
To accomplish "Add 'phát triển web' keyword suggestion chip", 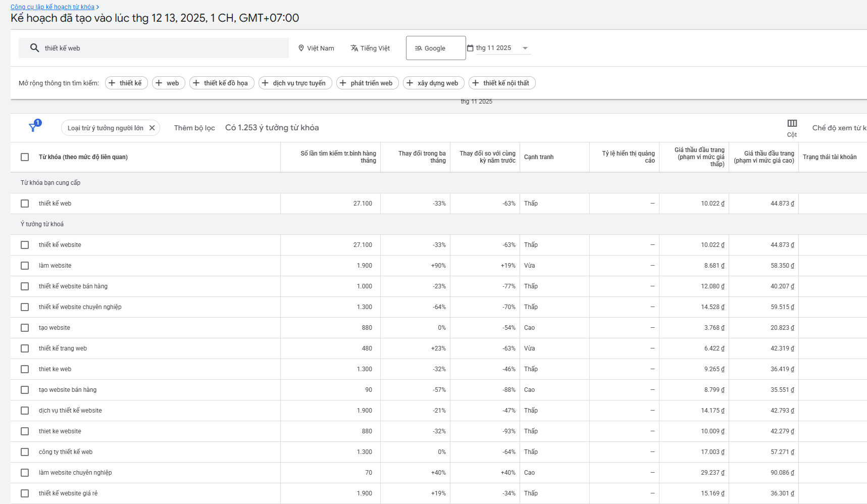I will tap(367, 83).
